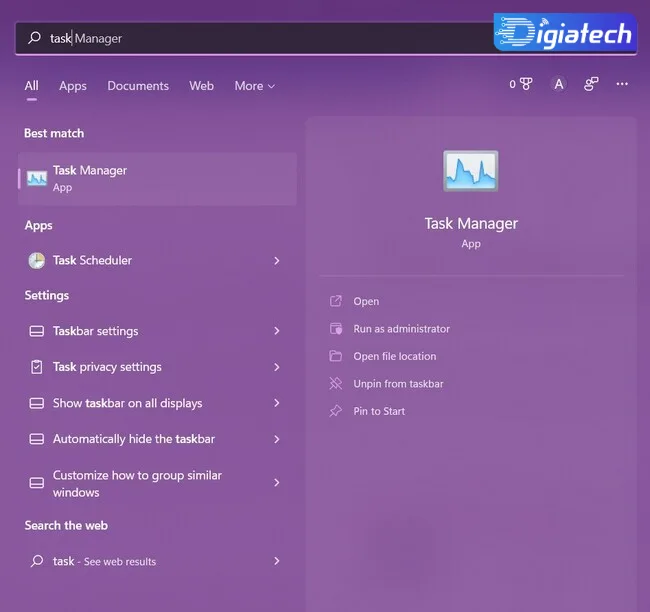Click the rewards trophy icon
Screen dimensions: 650x612
(x=526, y=84)
